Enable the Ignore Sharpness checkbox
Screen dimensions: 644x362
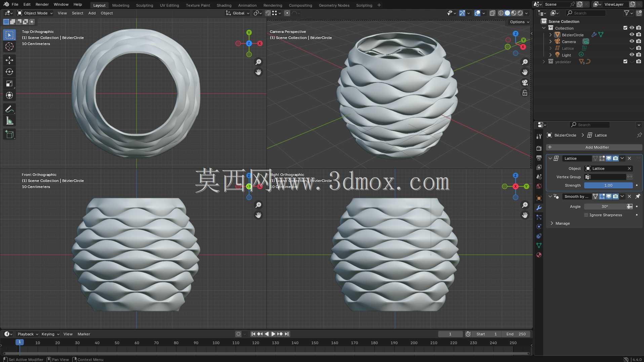point(586,215)
